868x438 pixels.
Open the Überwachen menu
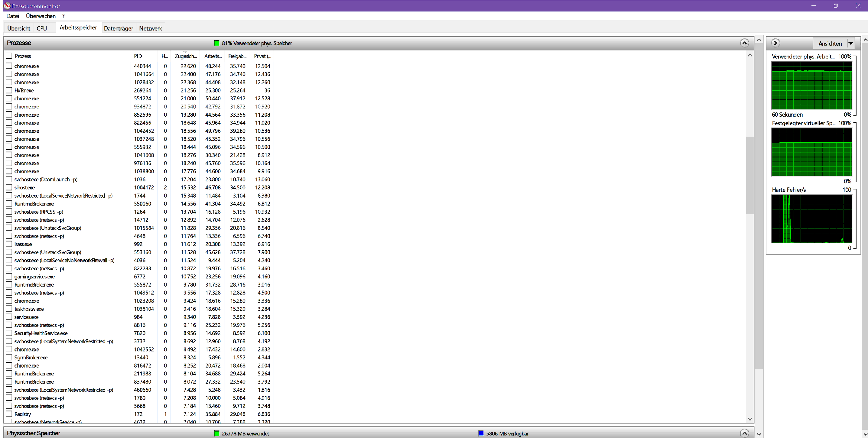point(41,16)
